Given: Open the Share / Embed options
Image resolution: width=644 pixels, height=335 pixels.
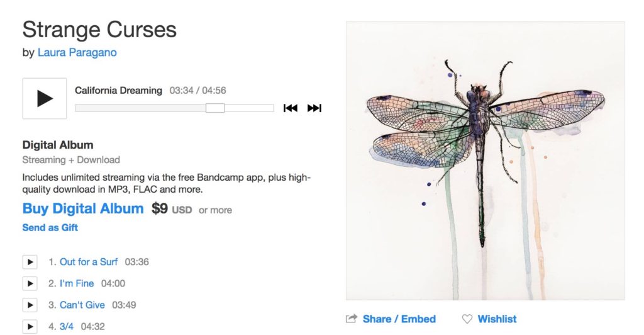Looking at the screenshot, I should [399, 319].
